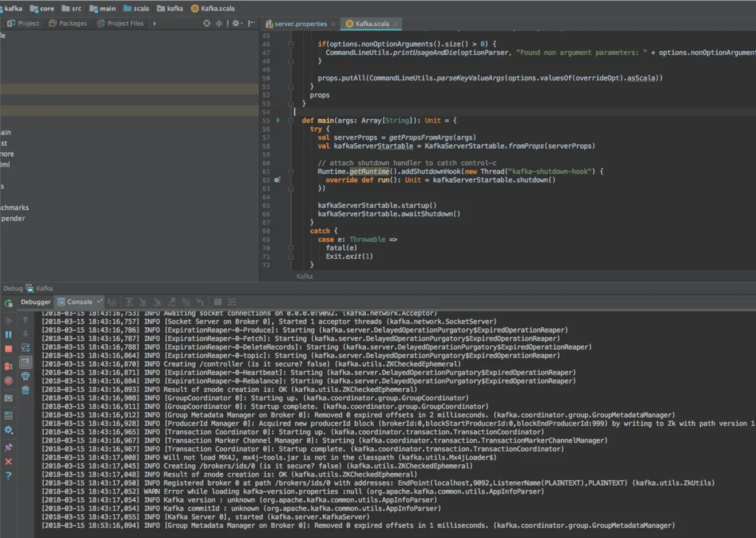The height and width of the screenshot is (538, 756).
Task: Switch to the Debugger tab
Action: (36, 302)
